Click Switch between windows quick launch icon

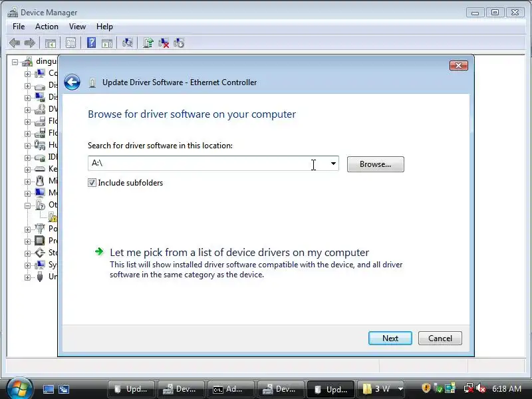point(64,389)
